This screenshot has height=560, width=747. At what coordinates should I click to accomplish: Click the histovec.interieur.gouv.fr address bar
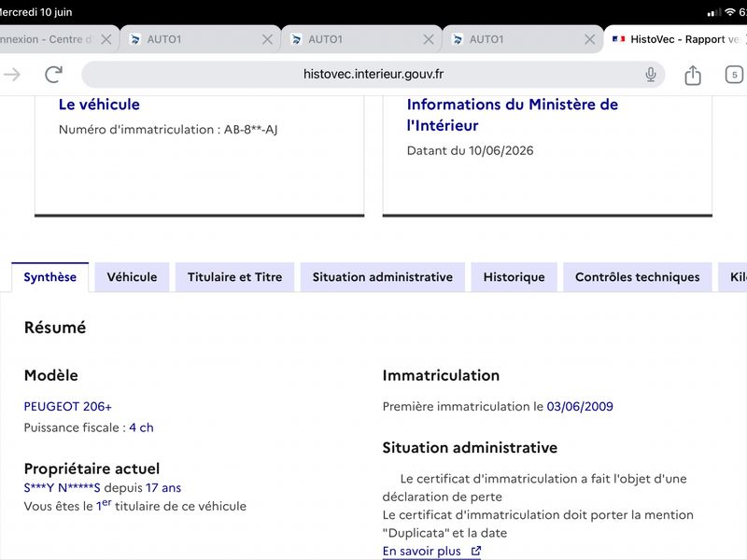click(x=373, y=75)
